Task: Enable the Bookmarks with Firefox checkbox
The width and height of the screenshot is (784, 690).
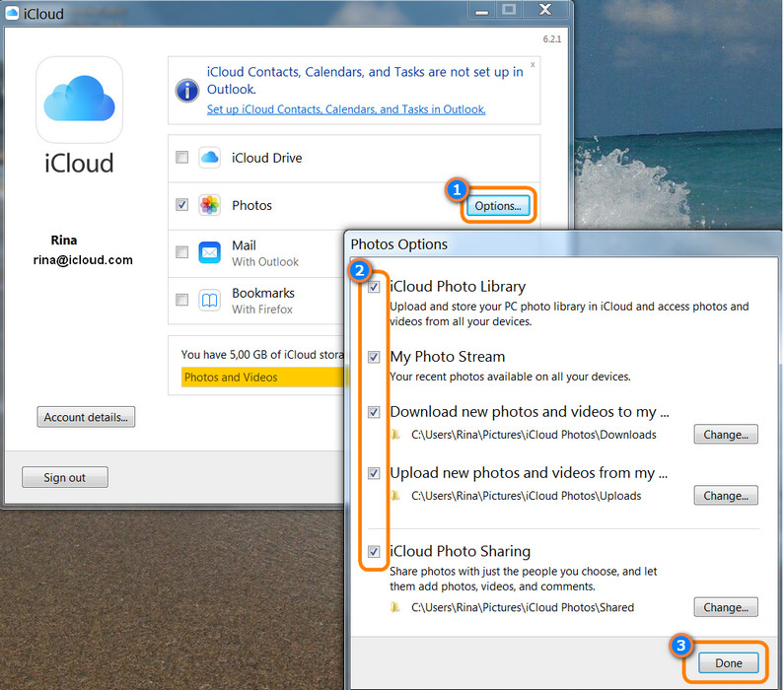Action: 182,300
